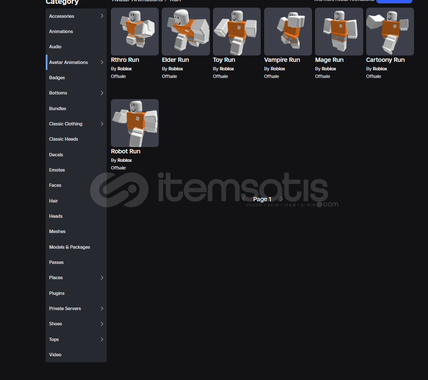
Task: Open the Toy Run animation thumbnail
Action: click(x=237, y=32)
